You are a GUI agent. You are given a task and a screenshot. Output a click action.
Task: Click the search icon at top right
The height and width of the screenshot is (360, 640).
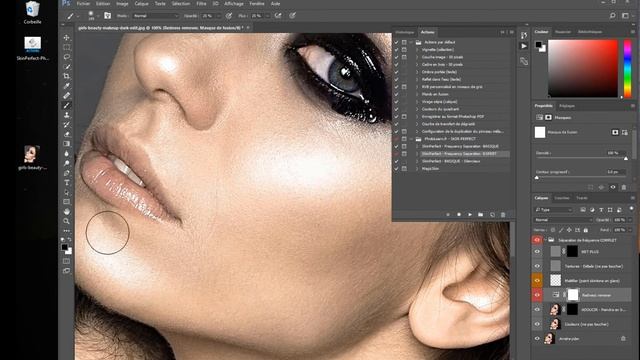pyautogui.click(x=613, y=16)
